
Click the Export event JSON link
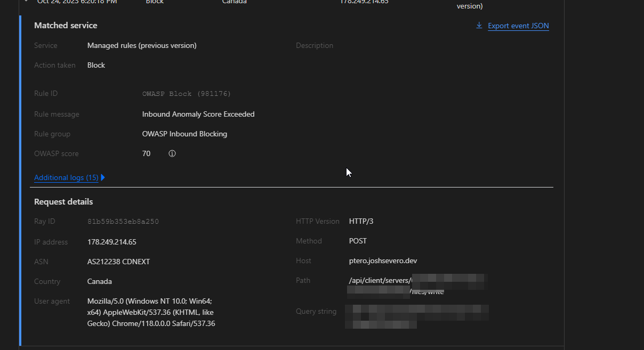518,26
